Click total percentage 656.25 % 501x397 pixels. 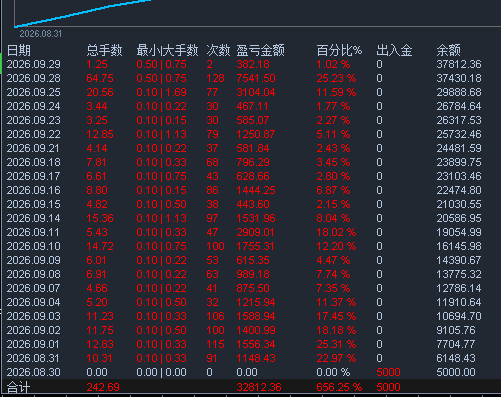tap(339, 387)
